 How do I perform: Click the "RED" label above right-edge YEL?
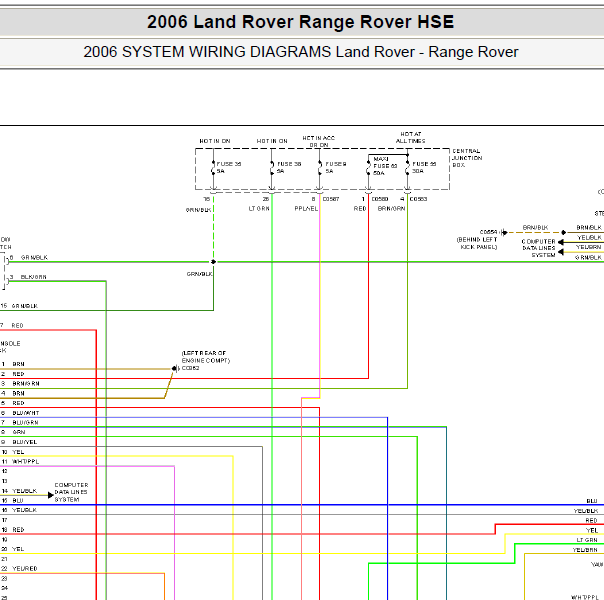click(591, 521)
